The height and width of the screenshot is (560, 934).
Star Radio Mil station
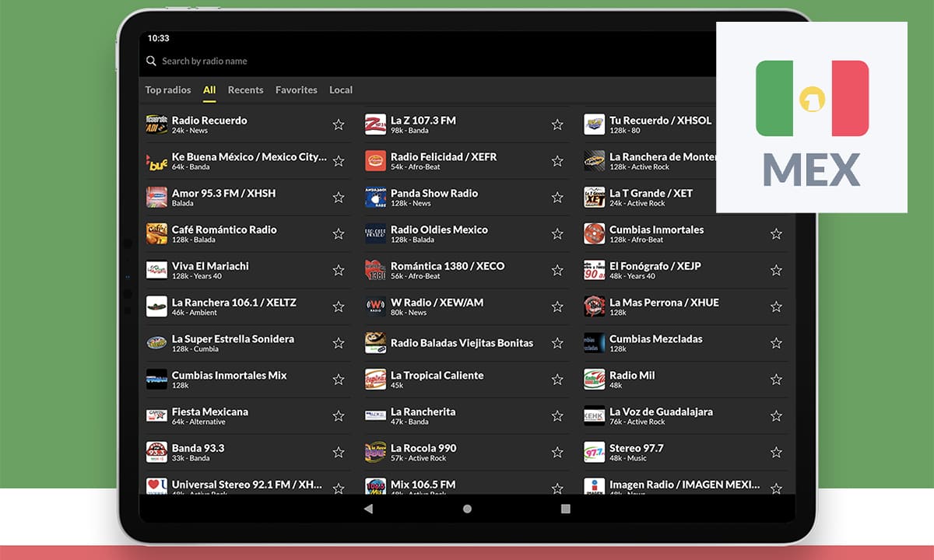click(776, 380)
